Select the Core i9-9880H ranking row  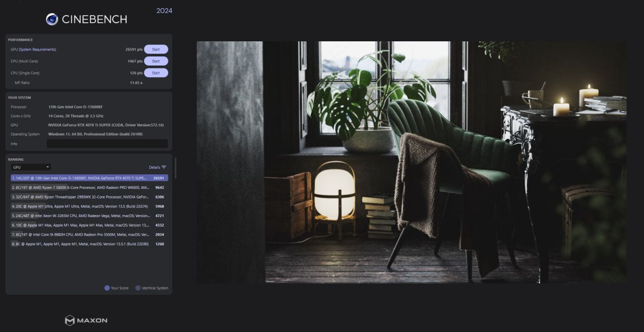pyautogui.click(x=90, y=234)
